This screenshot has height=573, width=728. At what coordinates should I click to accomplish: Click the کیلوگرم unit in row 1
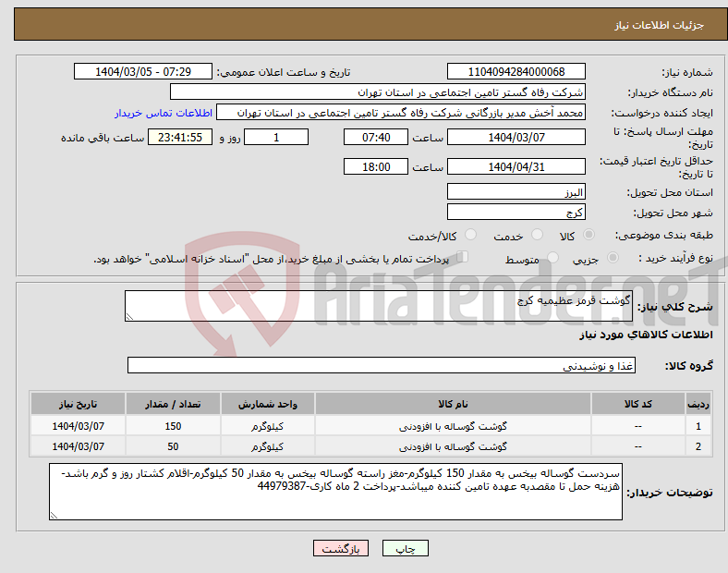tap(267, 426)
